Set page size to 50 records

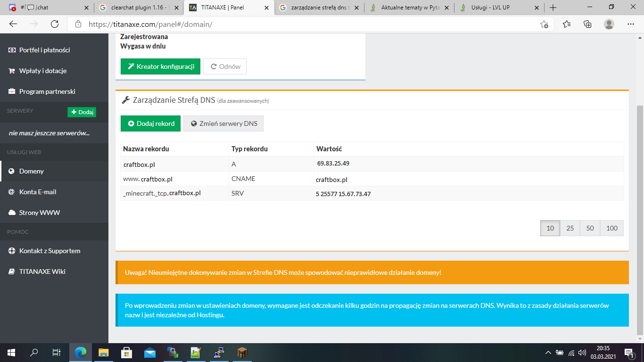point(590,228)
